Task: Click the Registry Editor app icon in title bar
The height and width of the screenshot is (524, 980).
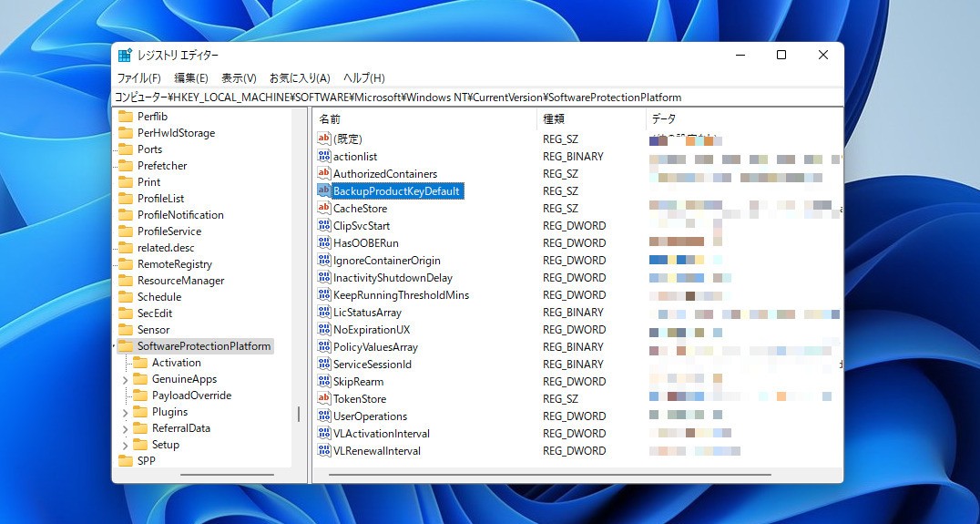Action: [126, 55]
